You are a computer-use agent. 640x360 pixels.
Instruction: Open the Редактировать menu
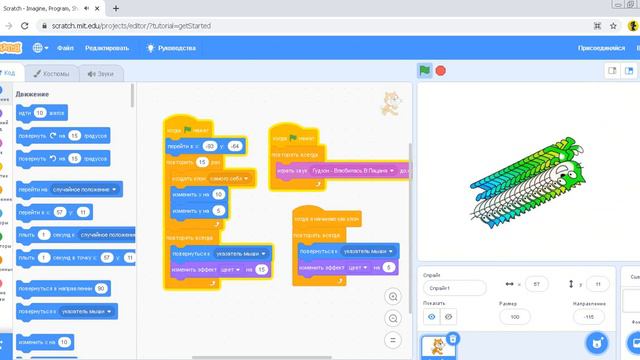(x=107, y=48)
